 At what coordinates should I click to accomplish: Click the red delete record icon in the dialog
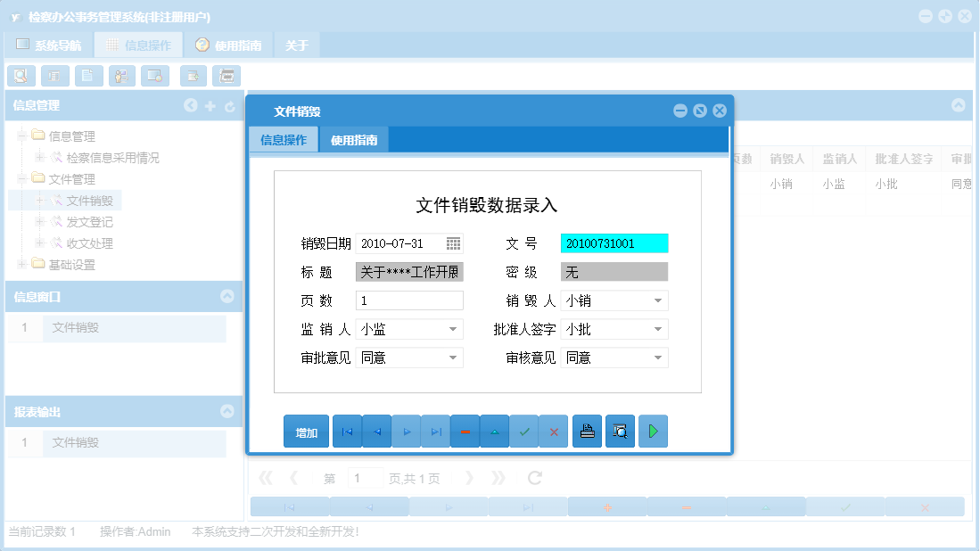[x=465, y=431]
